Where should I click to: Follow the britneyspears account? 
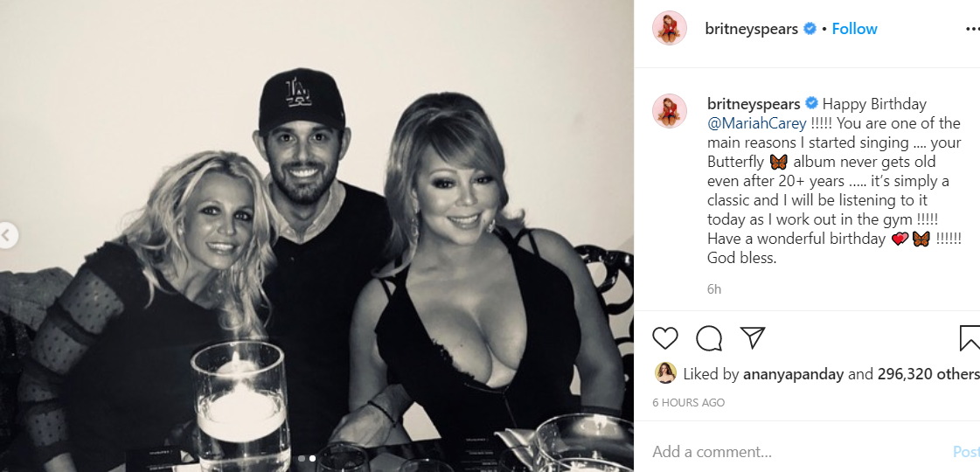(x=854, y=29)
